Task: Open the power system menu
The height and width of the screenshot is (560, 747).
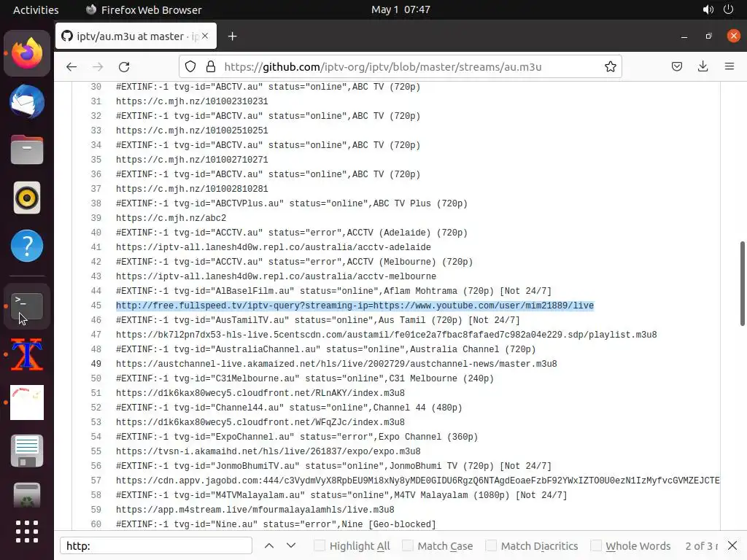Action: click(x=729, y=9)
